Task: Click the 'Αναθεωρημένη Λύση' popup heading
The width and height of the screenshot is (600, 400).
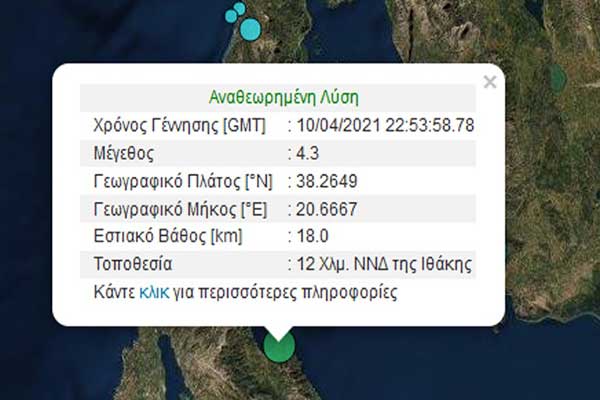Action: [284, 97]
